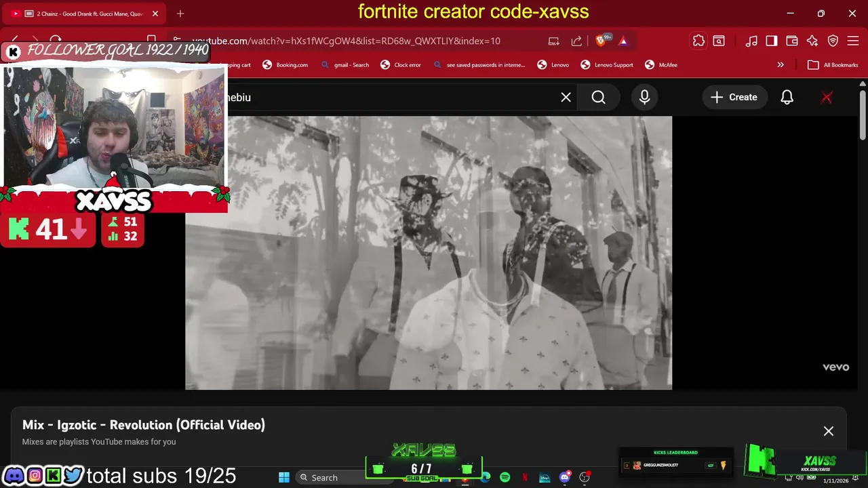Viewport: 868px width, 488px height.
Task: Open Disney+ from taskbar
Action: [545, 477]
